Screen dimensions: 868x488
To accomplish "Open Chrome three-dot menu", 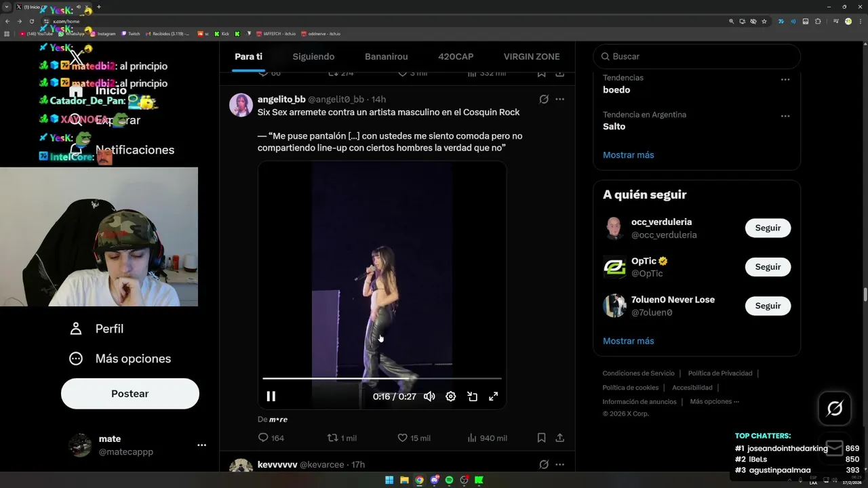I will (x=860, y=21).
